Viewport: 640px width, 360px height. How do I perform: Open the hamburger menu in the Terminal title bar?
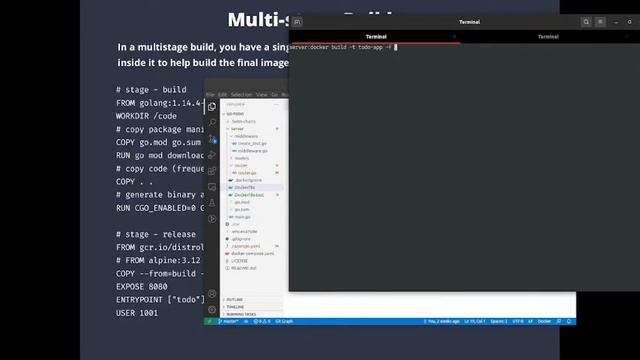pos(600,22)
